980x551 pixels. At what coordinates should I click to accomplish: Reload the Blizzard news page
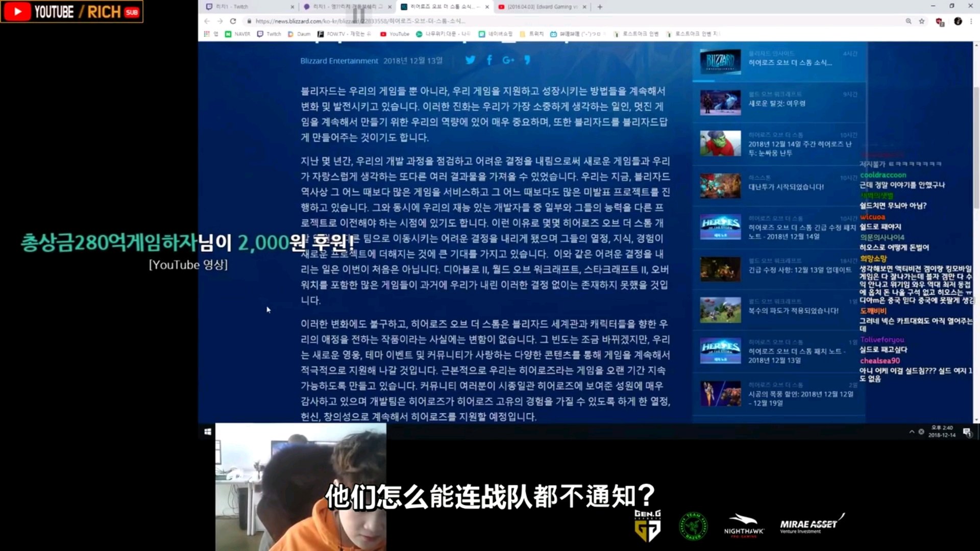[233, 21]
